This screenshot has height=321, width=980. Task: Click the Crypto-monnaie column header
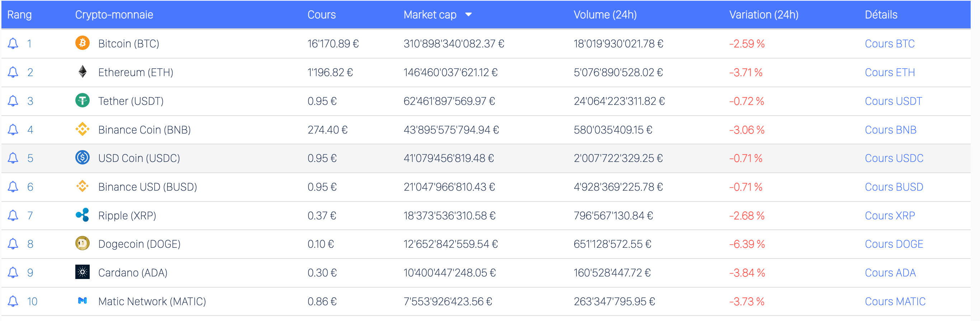tap(114, 14)
